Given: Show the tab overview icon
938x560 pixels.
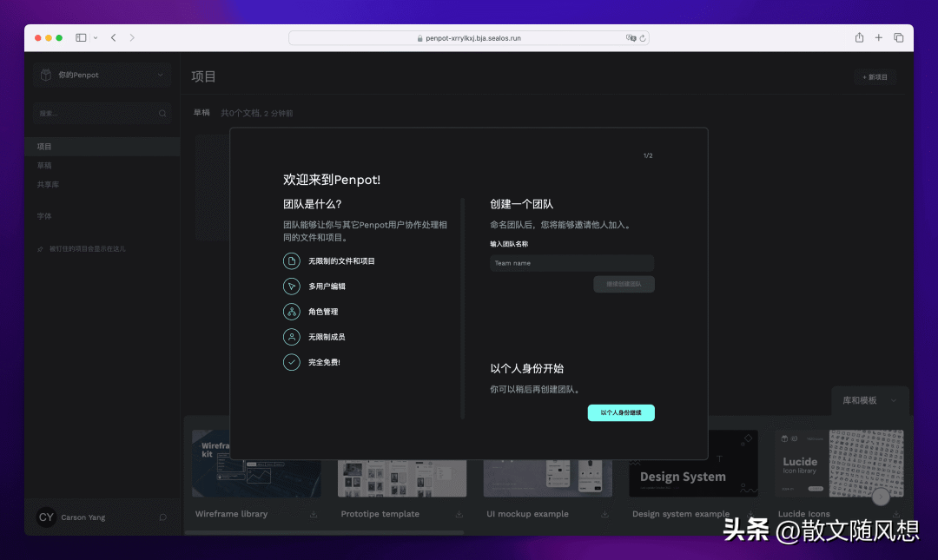Looking at the screenshot, I should [x=899, y=37].
